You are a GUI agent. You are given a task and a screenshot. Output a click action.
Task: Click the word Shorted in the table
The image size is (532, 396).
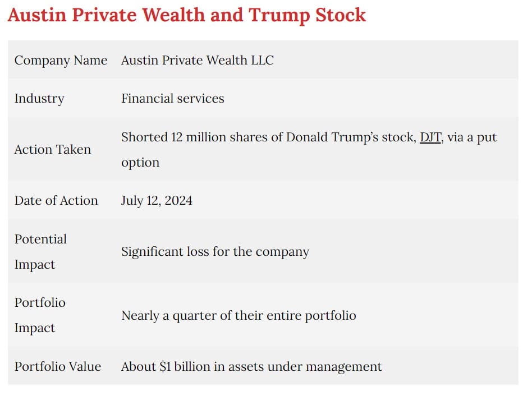pyautogui.click(x=144, y=137)
